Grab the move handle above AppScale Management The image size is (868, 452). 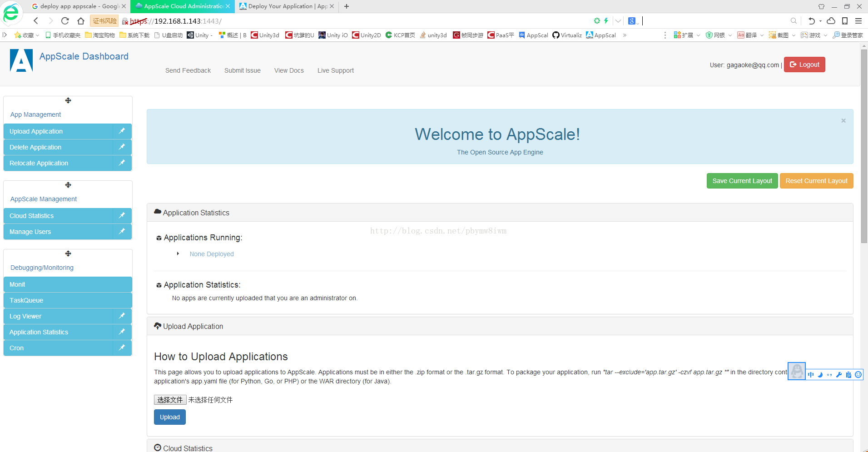click(x=68, y=185)
